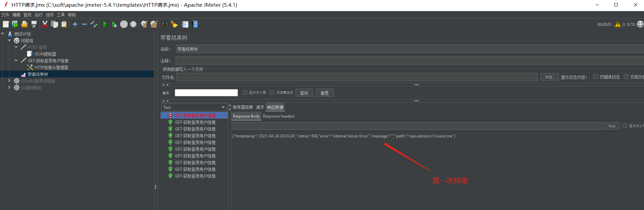Image resolution: width=644 pixels, height=210 pixels.
Task: Open the 编辑 menu
Action: pos(16,15)
